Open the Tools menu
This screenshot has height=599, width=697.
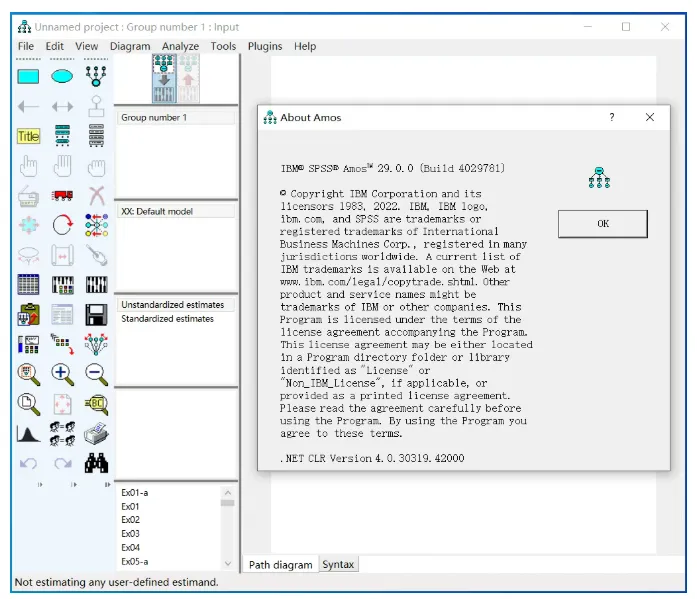coord(223,46)
